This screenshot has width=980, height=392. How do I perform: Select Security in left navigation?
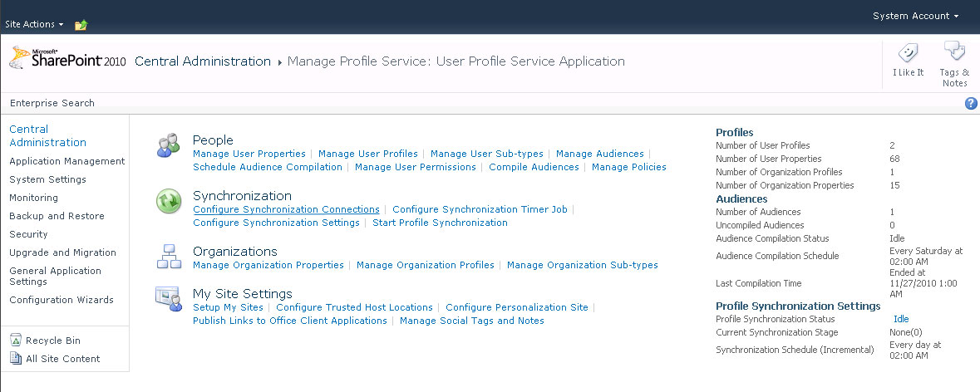coord(28,234)
